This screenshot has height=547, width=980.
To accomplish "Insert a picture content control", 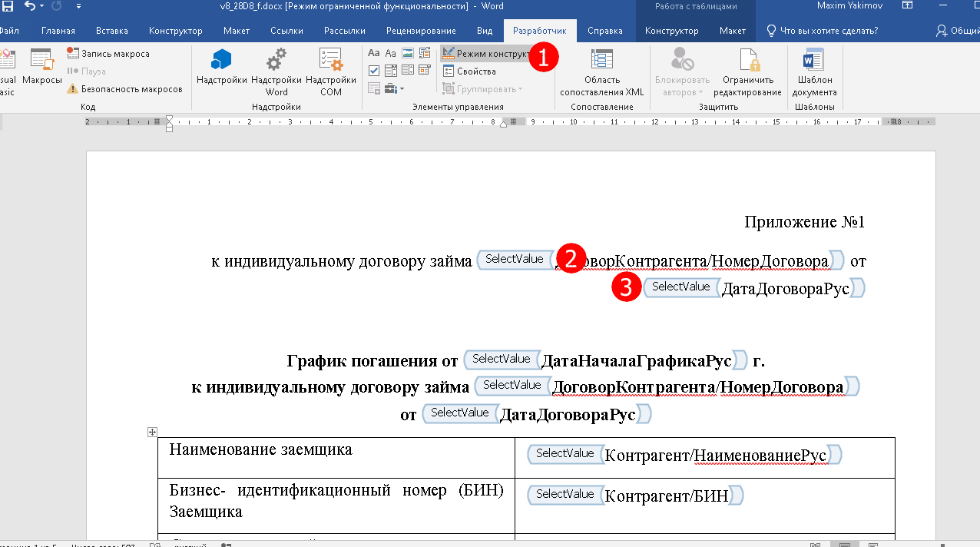I will [x=408, y=53].
